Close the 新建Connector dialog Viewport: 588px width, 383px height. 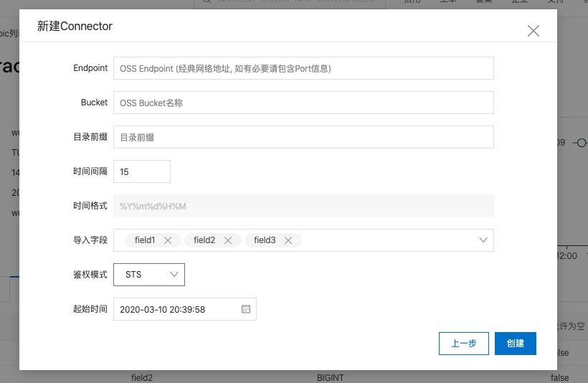click(x=534, y=31)
